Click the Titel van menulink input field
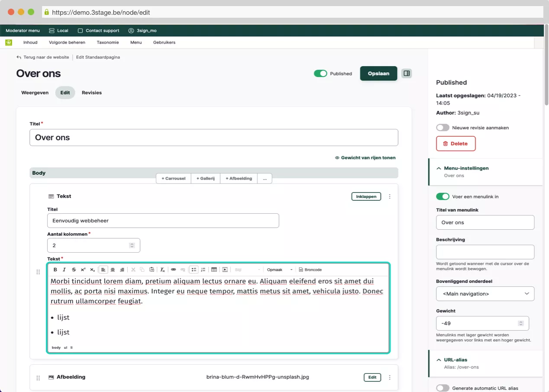 point(485,222)
